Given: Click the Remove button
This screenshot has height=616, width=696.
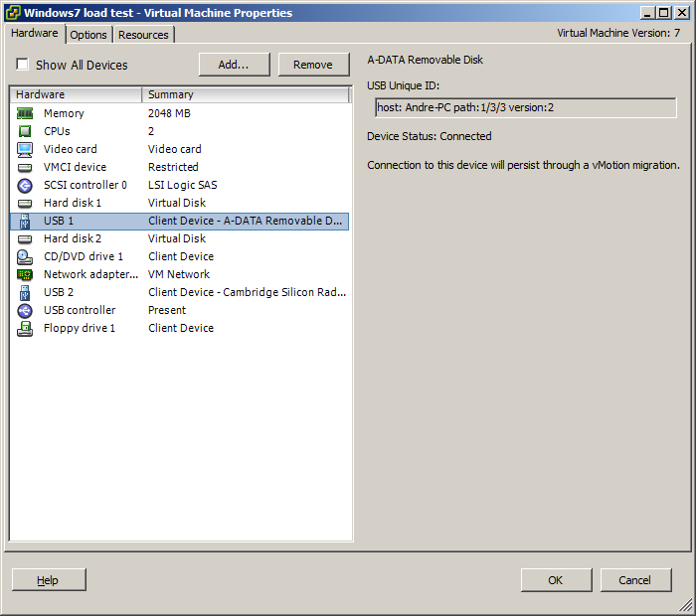Looking at the screenshot, I should click(x=313, y=65).
